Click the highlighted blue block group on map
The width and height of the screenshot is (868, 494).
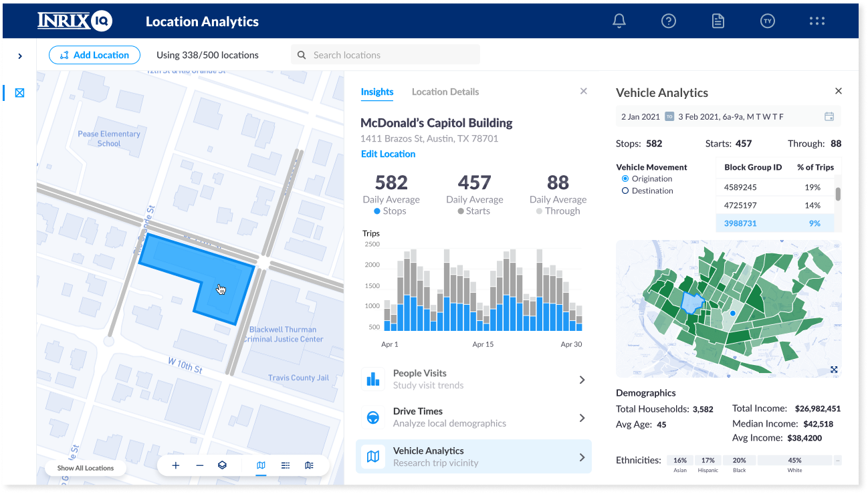point(693,304)
